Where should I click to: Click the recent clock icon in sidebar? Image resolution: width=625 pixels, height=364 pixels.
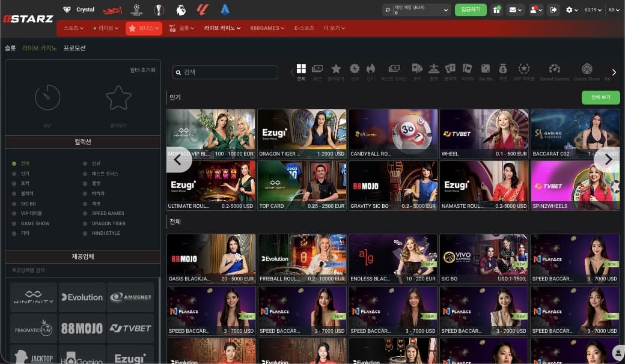coord(47,98)
